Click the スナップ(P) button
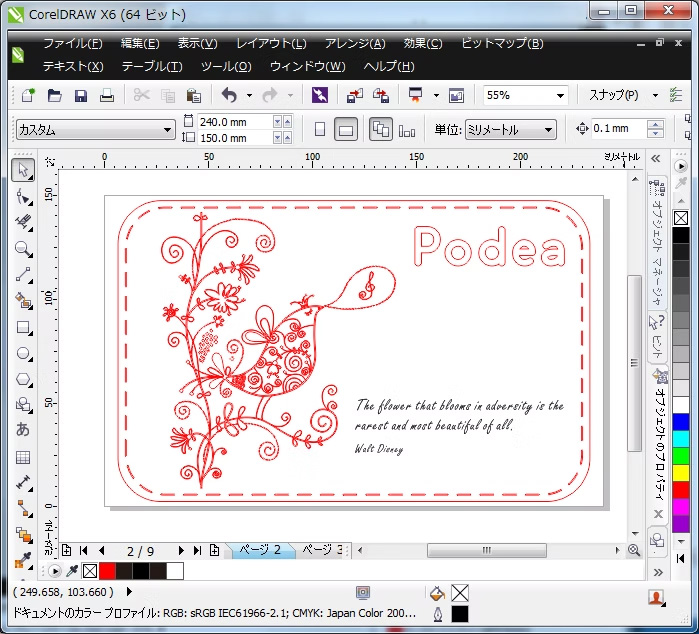699x634 pixels. [x=614, y=96]
